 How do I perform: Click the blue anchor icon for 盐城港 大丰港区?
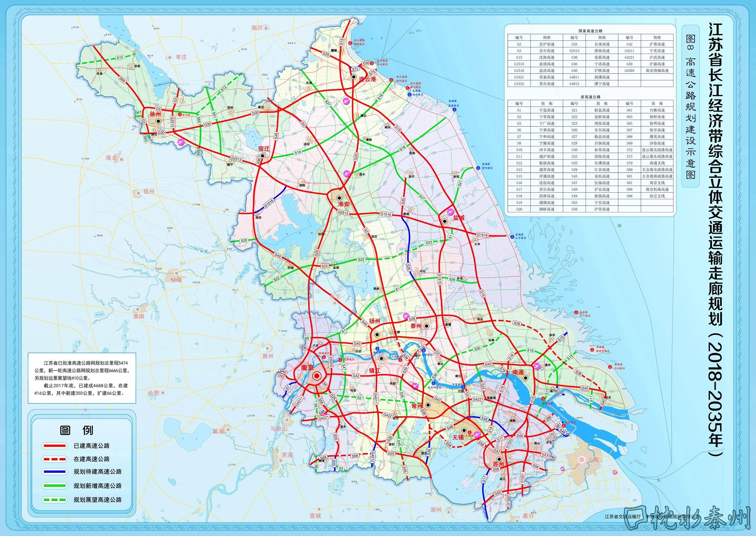click(x=512, y=236)
